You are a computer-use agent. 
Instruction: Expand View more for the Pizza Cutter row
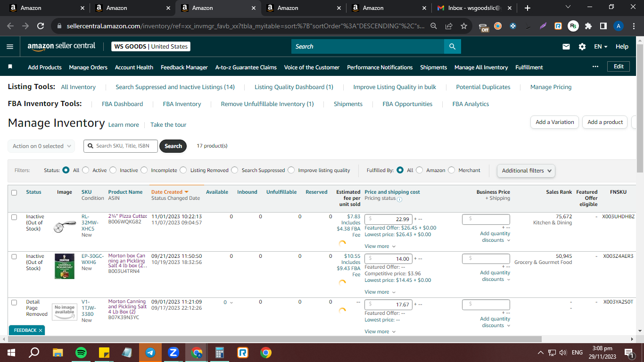click(380, 246)
